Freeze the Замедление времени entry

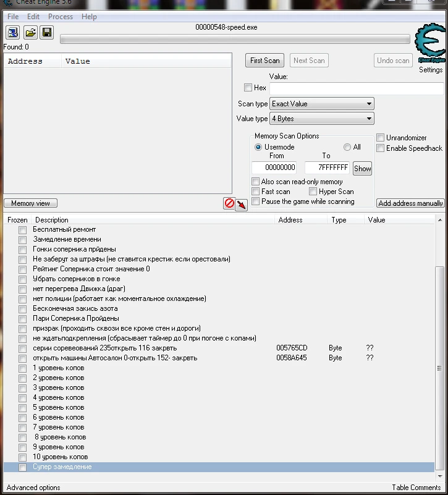pyautogui.click(x=22, y=240)
